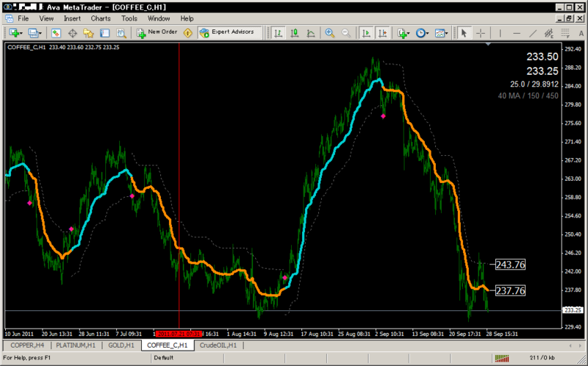Draw a trendline
Image resolution: width=588 pixels, height=366 pixels.
click(532, 33)
